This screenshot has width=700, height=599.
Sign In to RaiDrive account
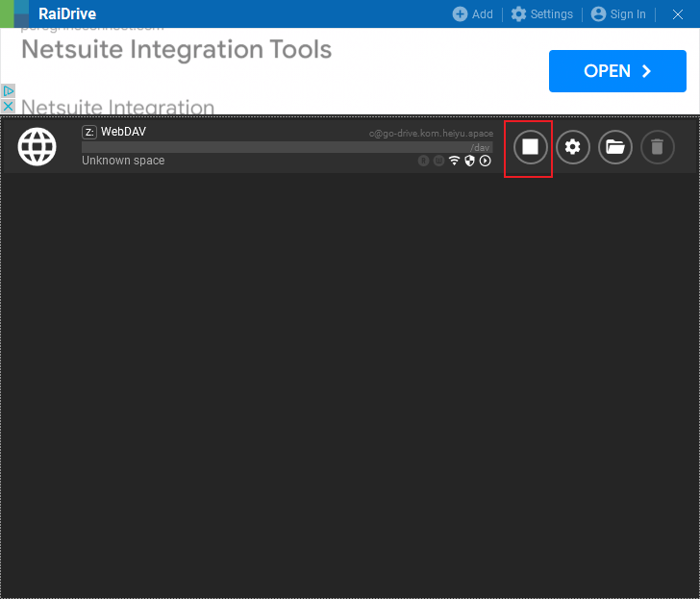click(x=618, y=14)
